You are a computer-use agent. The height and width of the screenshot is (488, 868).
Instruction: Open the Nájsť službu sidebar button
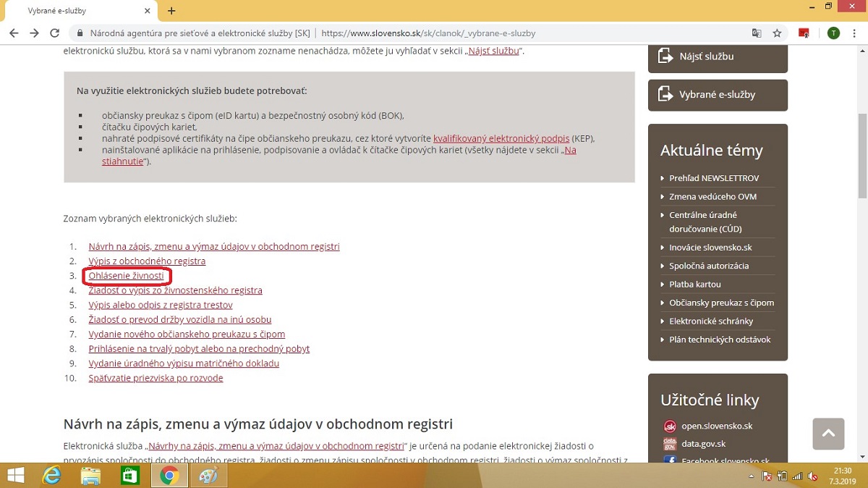tap(718, 56)
